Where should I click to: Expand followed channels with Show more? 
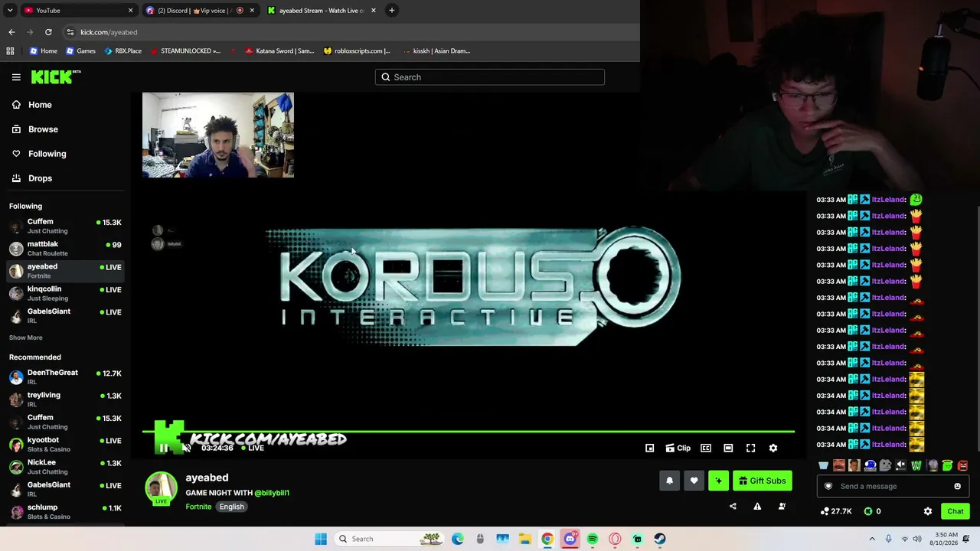click(x=26, y=337)
